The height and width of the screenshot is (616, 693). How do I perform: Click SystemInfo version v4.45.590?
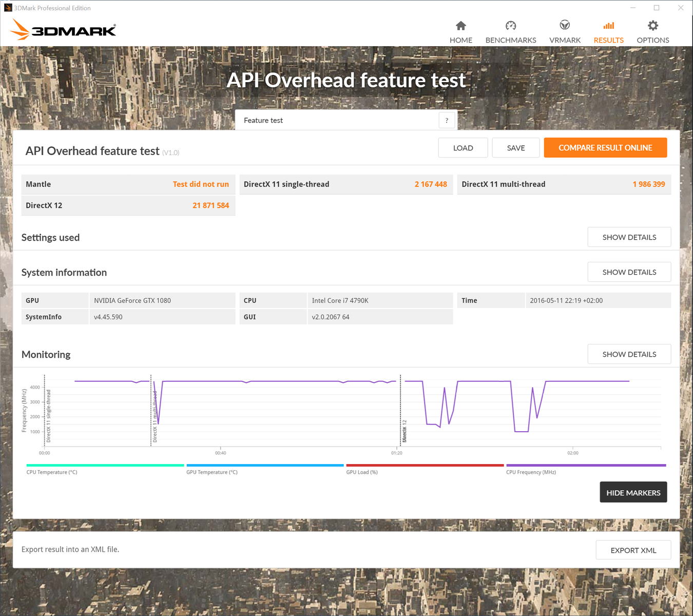(108, 317)
